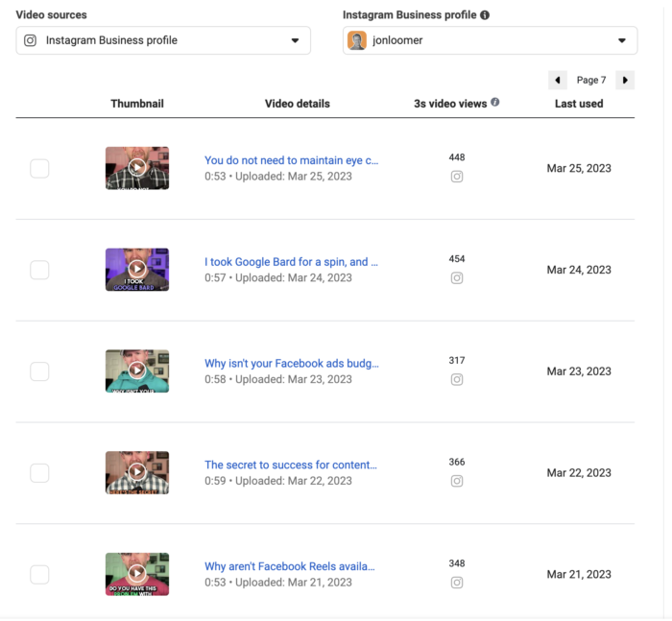Click jonloomer profile avatar picture
This screenshot has height=621, width=672.
[357, 40]
